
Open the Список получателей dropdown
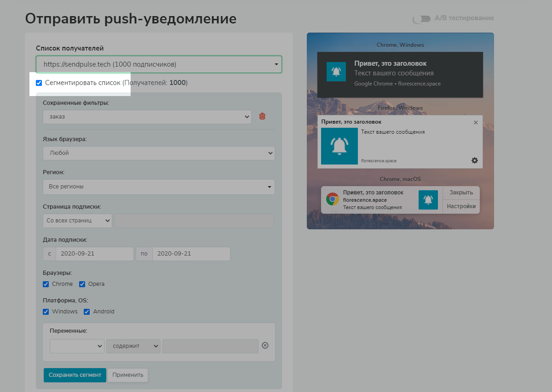click(x=159, y=64)
